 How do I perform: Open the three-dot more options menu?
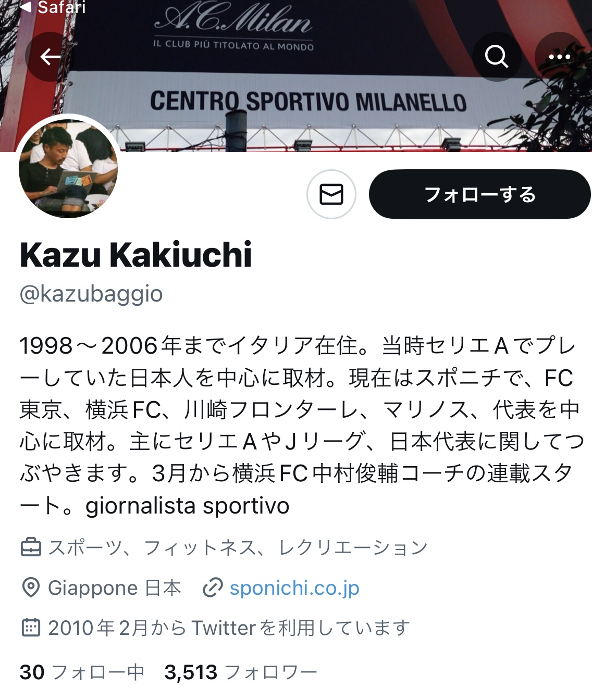(x=560, y=56)
